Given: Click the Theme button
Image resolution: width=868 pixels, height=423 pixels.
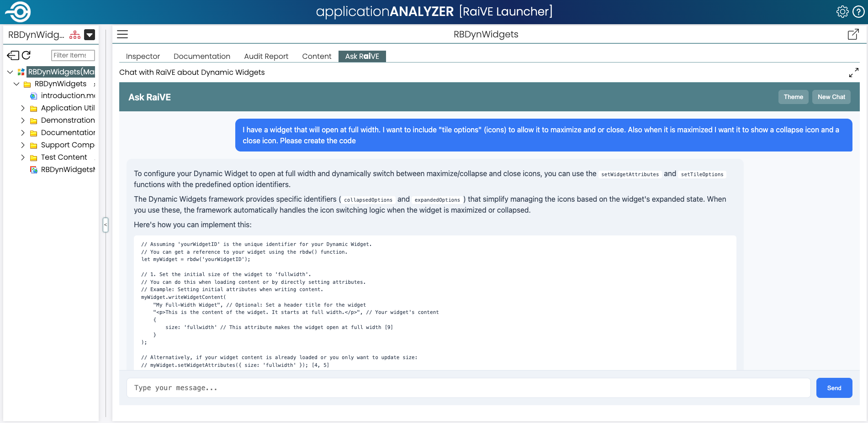Looking at the screenshot, I should [794, 97].
